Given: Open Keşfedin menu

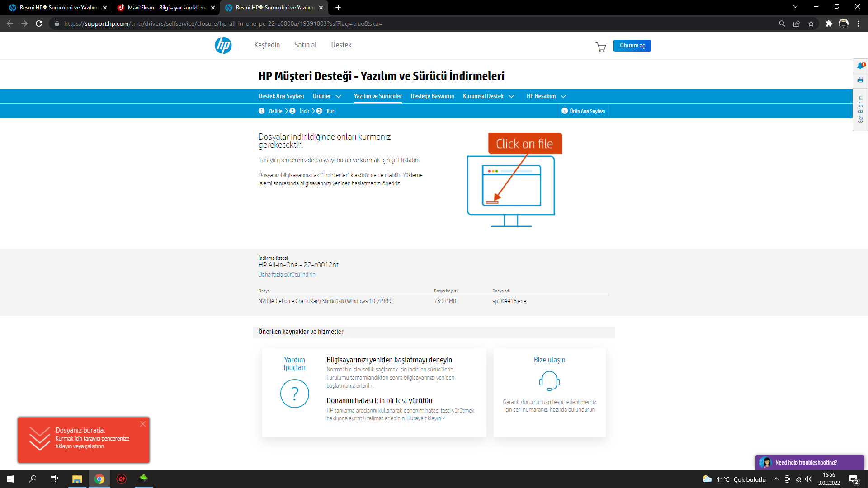Looking at the screenshot, I should (x=267, y=45).
